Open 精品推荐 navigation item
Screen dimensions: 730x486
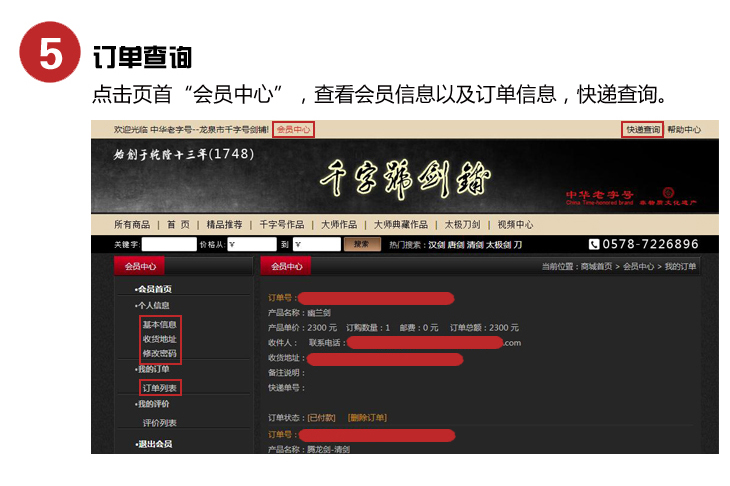(x=224, y=224)
